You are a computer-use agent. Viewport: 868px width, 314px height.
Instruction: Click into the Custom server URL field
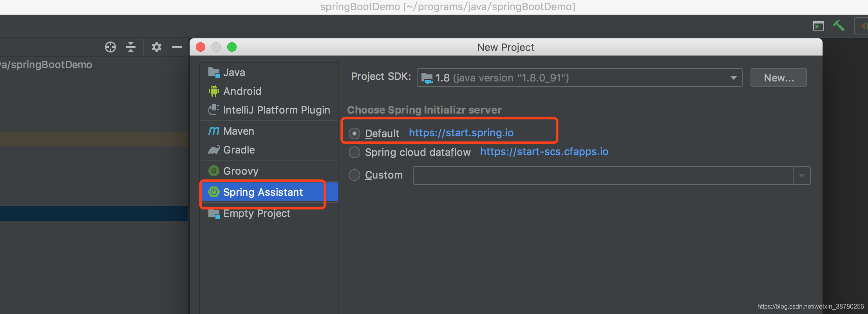coord(603,175)
